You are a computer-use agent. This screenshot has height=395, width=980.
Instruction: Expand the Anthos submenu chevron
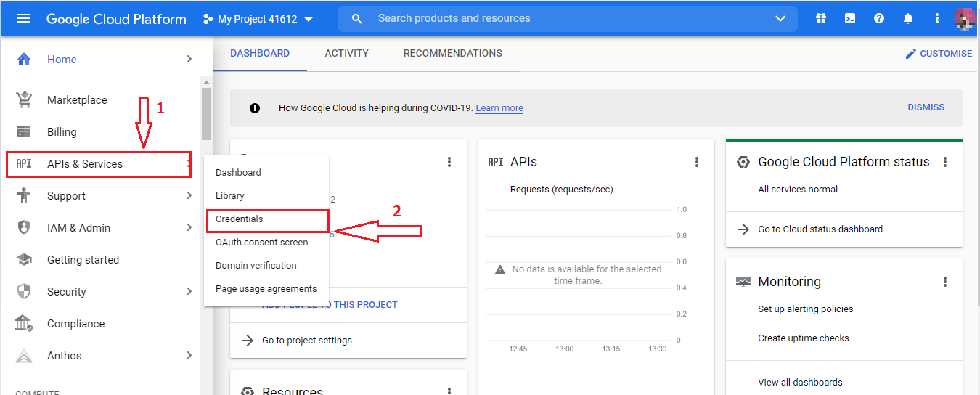(x=189, y=355)
